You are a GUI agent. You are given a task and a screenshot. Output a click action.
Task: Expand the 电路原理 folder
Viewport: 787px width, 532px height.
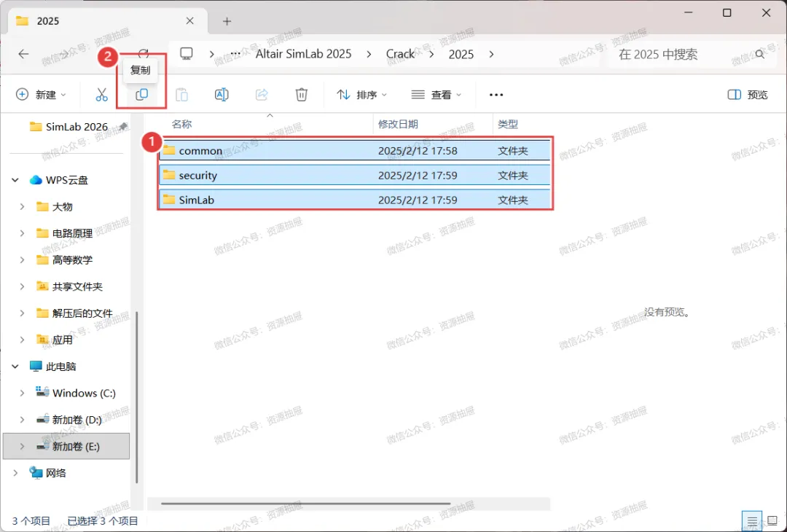pyautogui.click(x=22, y=233)
